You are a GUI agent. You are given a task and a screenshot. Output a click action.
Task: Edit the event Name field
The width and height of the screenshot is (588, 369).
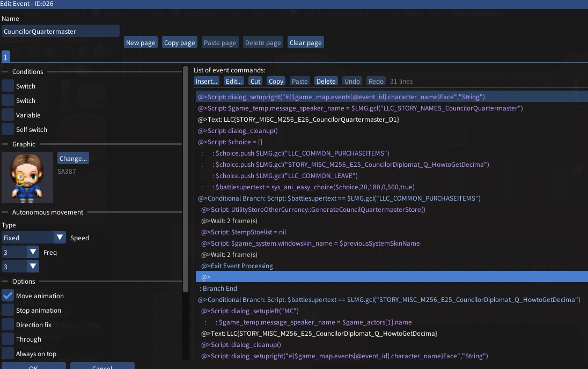(x=61, y=31)
